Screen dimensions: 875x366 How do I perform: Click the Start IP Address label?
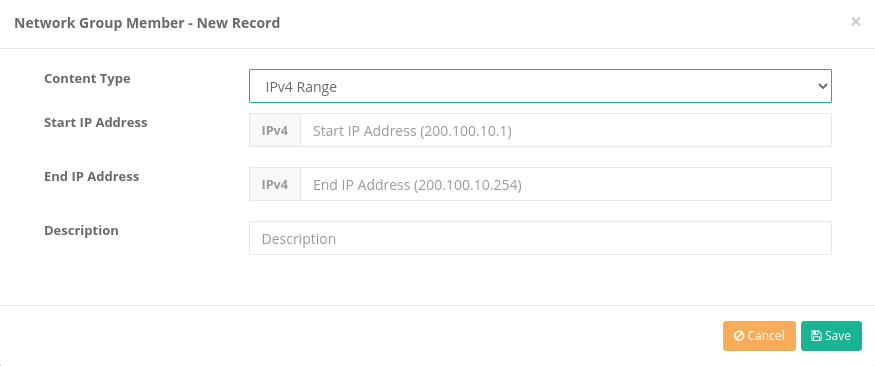95,122
